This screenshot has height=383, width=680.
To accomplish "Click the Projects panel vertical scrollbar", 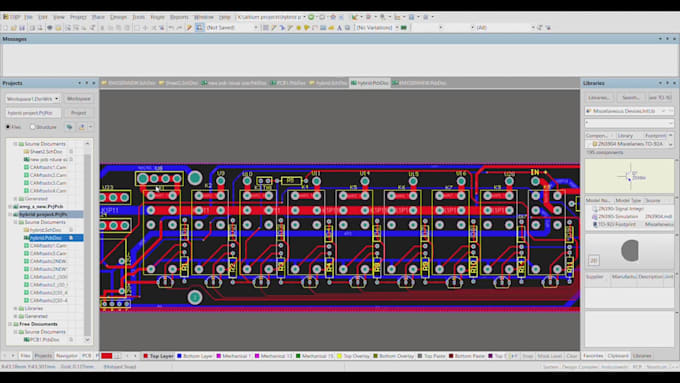I will point(87,241).
